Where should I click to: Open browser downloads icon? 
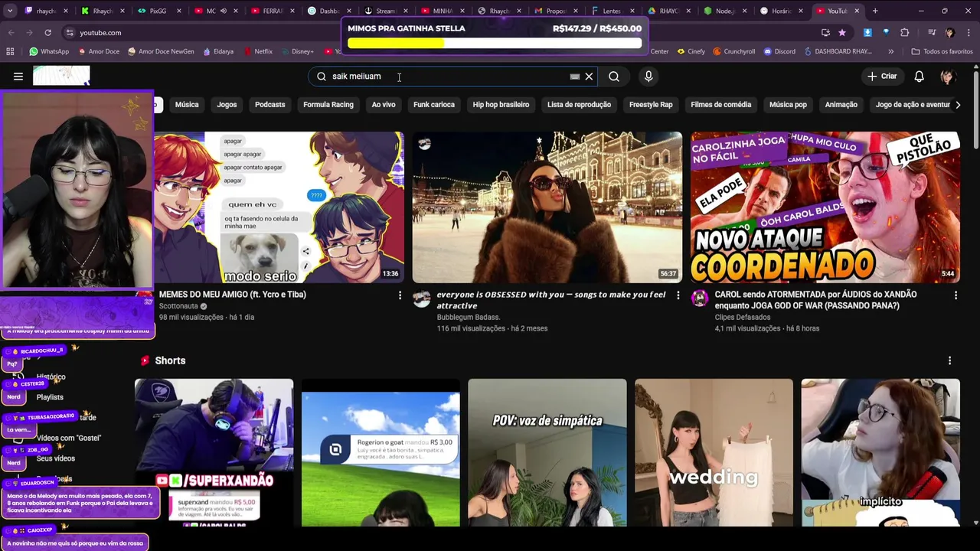coord(867,33)
